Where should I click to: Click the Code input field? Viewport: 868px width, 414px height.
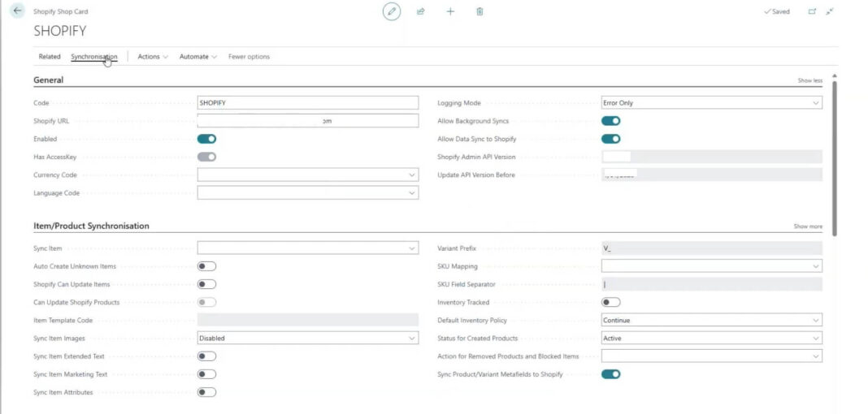pos(308,103)
